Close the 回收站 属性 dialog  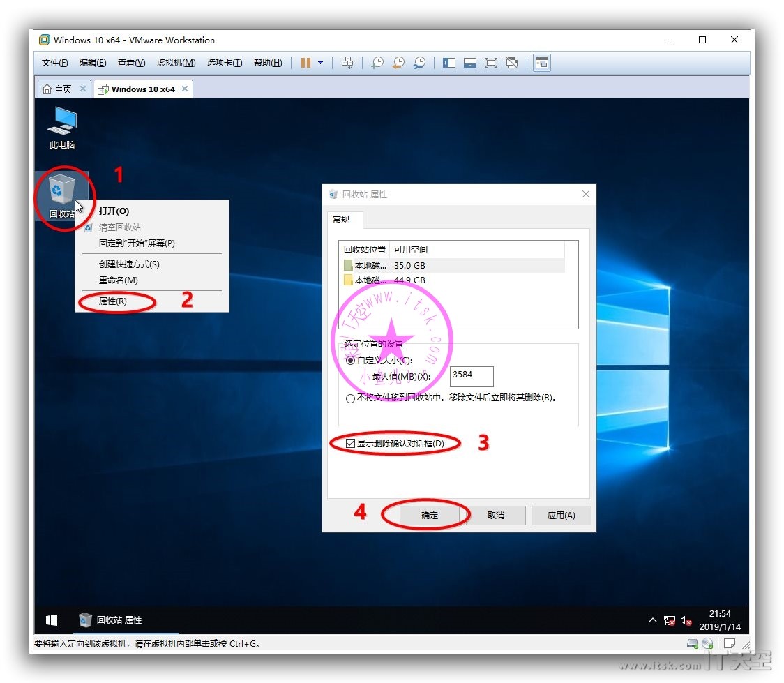(x=585, y=194)
